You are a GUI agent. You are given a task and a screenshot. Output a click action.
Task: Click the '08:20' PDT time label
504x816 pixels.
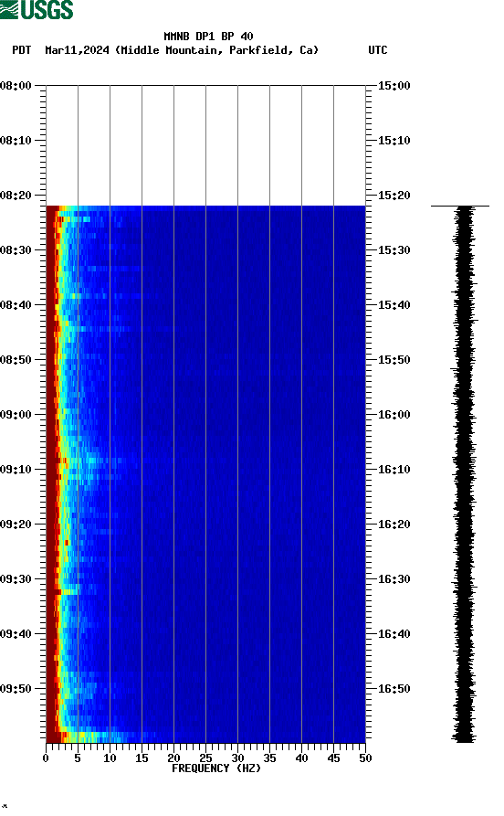16,196
